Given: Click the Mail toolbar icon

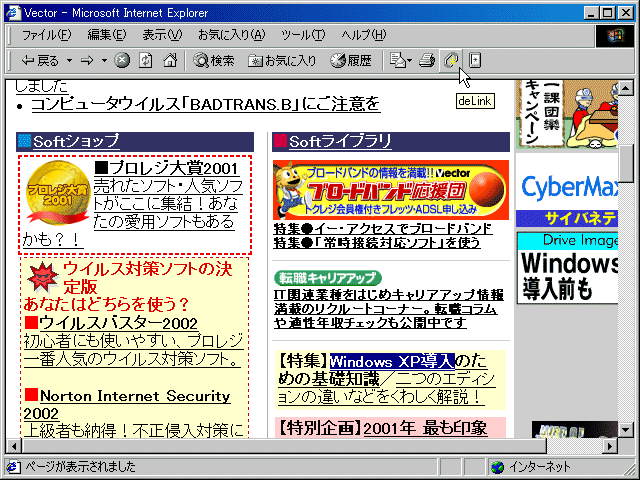Looking at the screenshot, I should pyautogui.click(x=397, y=61).
